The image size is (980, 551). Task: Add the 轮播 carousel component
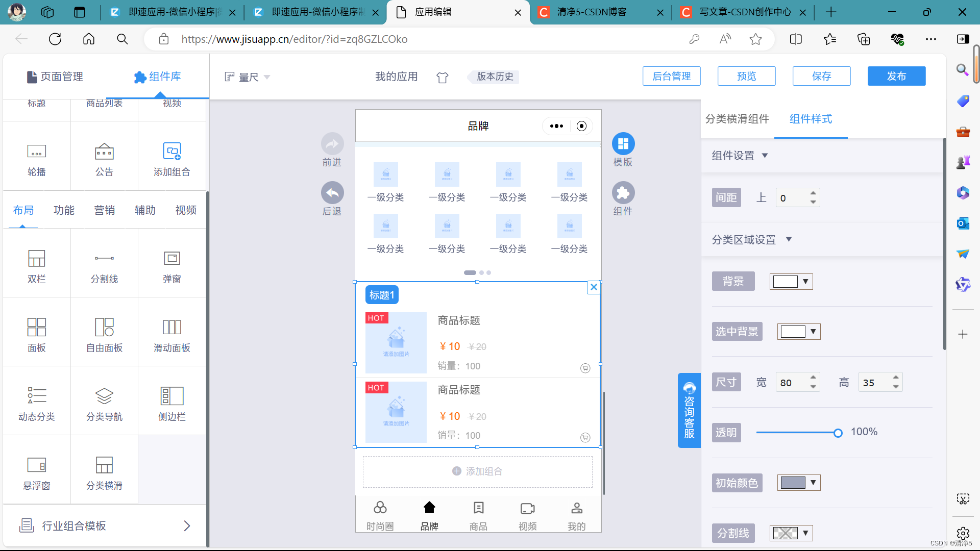point(36,152)
